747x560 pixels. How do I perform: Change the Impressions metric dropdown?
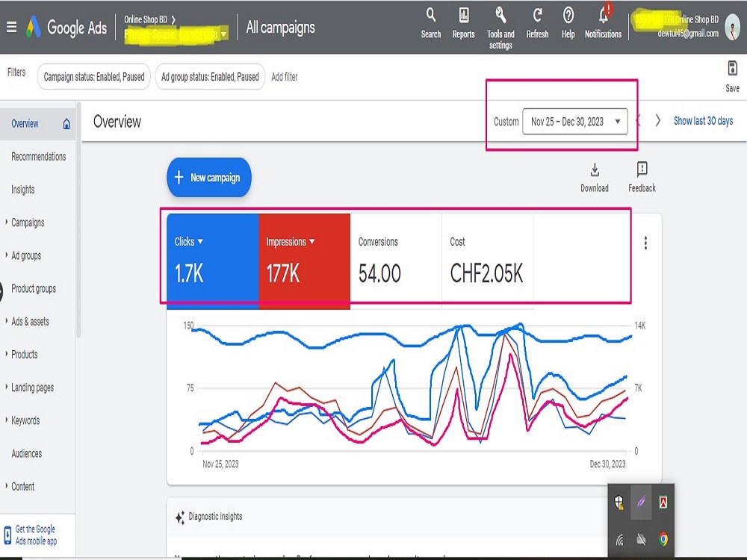point(312,241)
